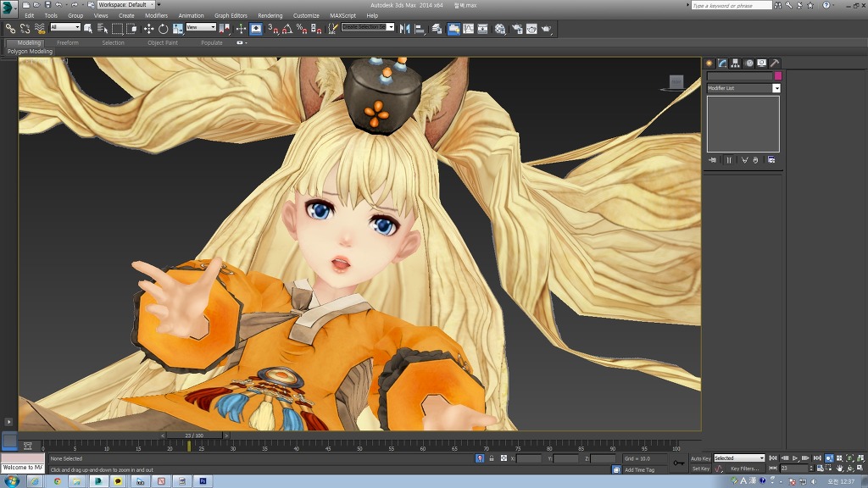Open the Hierarchy command panel tab
Image resolution: width=868 pixels, height=488 pixels.
[735, 63]
